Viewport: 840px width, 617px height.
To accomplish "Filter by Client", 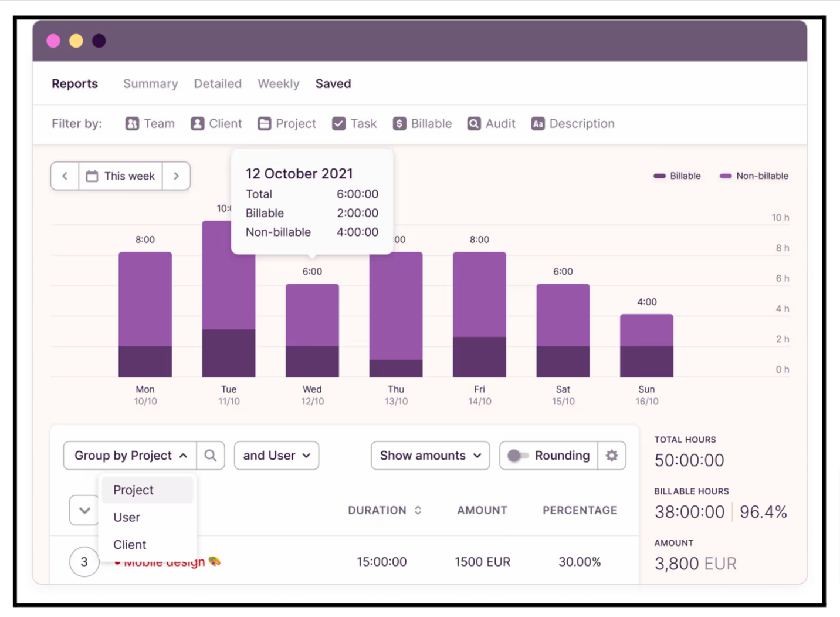I will click(216, 123).
